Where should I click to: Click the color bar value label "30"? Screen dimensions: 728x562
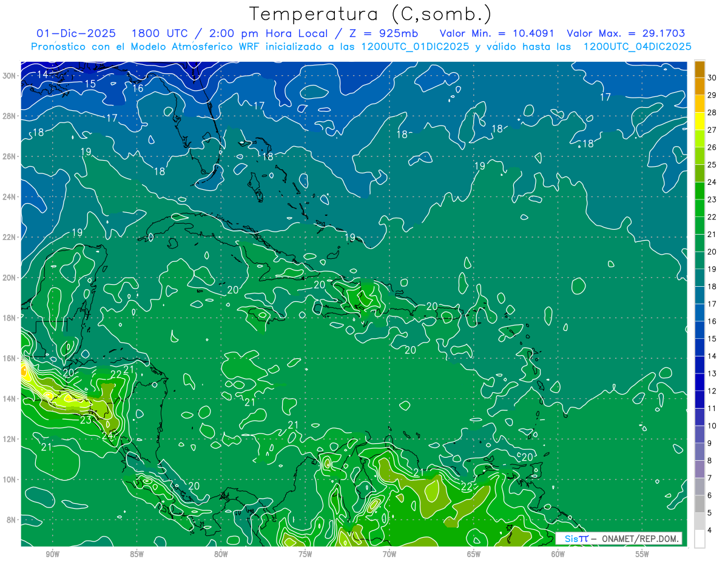pos(712,78)
